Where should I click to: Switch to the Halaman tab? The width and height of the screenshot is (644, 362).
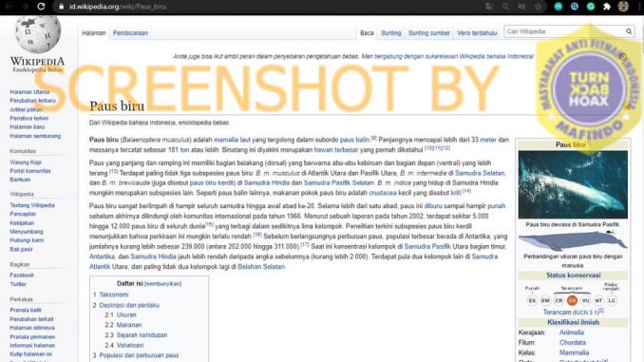pyautogui.click(x=94, y=33)
